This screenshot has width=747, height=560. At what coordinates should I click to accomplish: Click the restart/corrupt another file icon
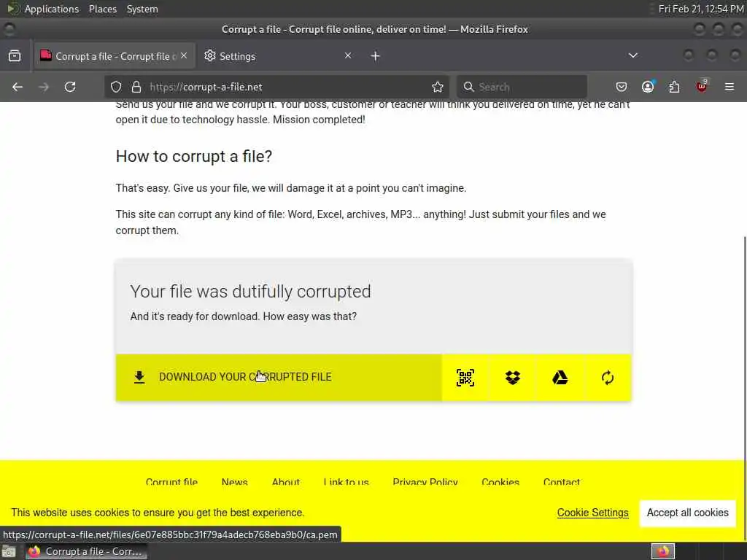coord(608,378)
